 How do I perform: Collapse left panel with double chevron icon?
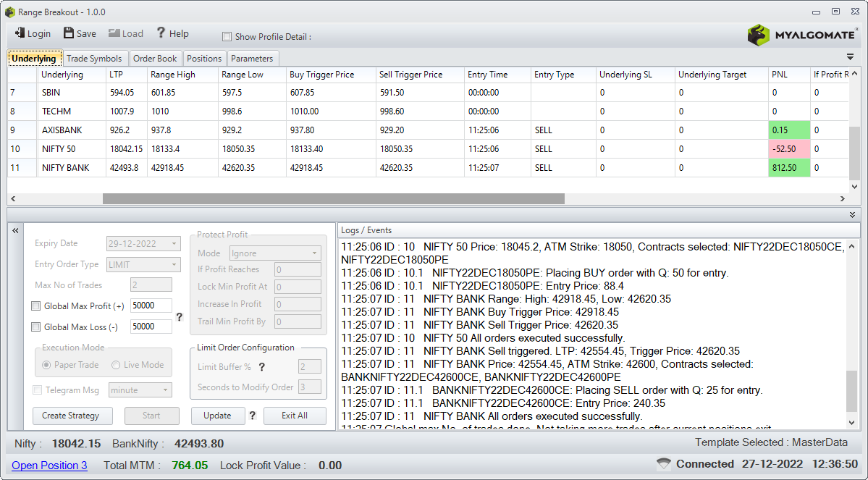[x=15, y=230]
